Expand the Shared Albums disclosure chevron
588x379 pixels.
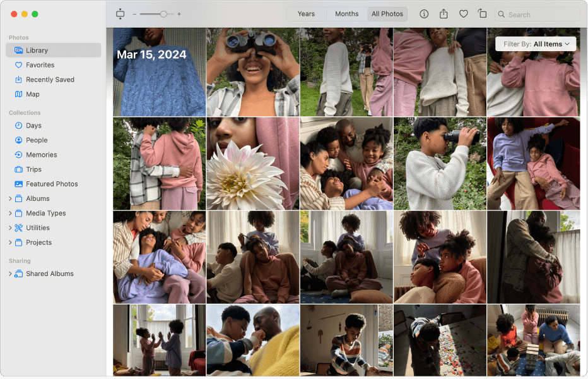coord(10,274)
